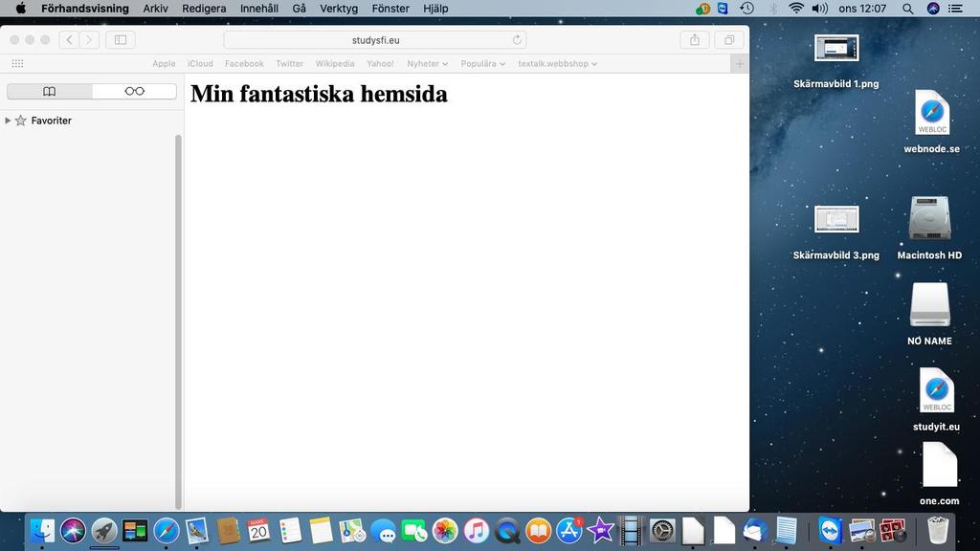The width and height of the screenshot is (980, 551).
Task: Open iTunes music icon in Dock
Action: (x=477, y=531)
